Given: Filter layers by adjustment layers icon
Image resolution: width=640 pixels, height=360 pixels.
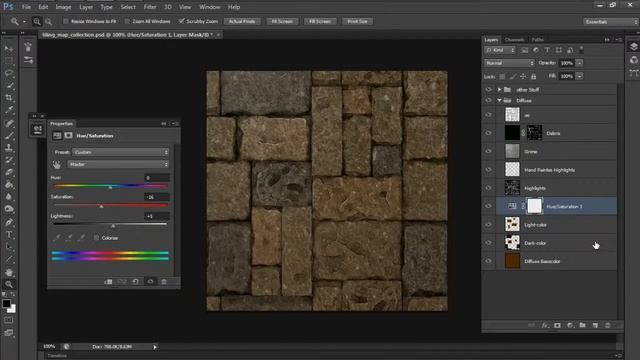Looking at the screenshot, I should [x=536, y=50].
